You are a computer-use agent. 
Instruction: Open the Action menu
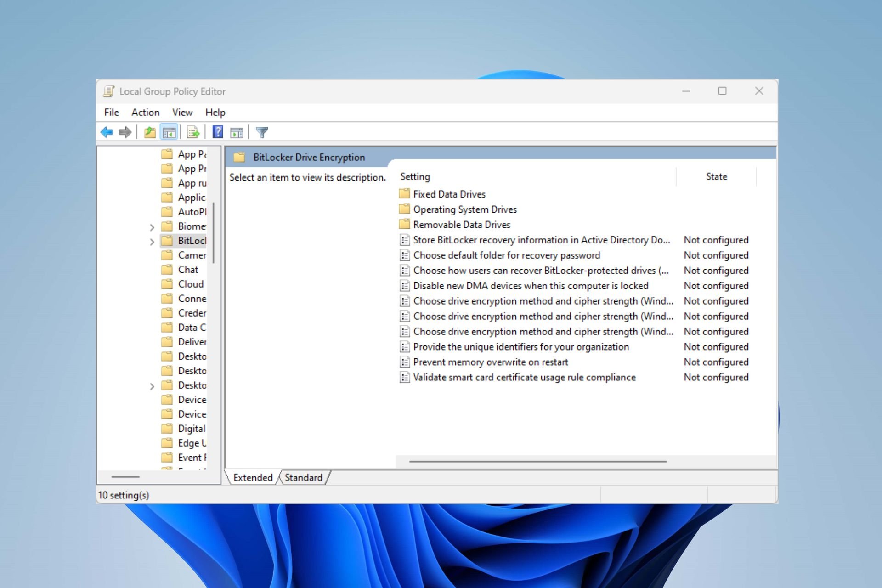(x=145, y=112)
